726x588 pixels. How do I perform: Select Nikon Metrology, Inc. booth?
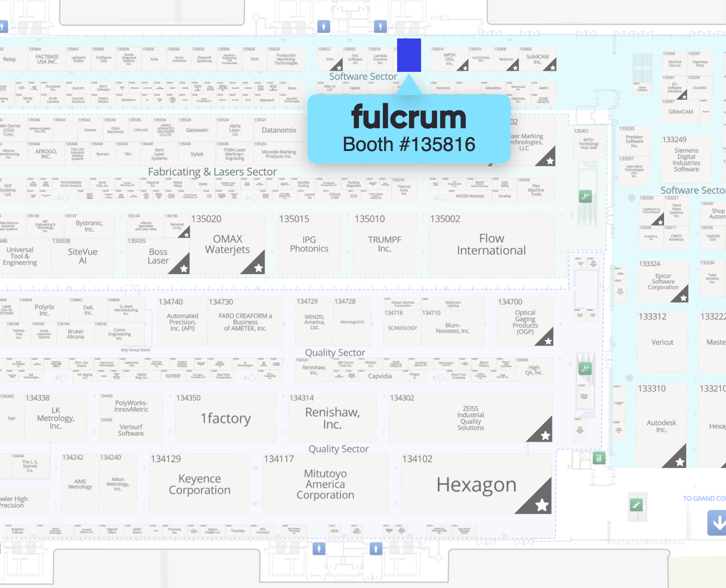click(x=118, y=483)
